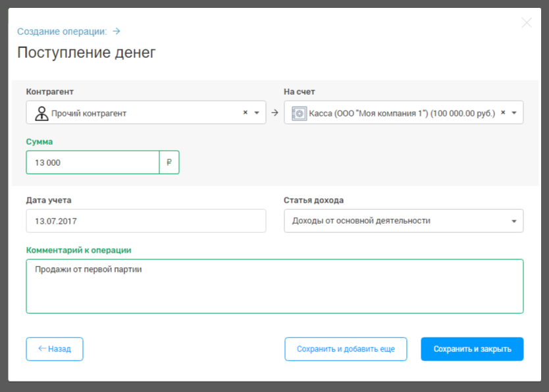
Task: Select the 'Доходы от основной деятельности' combo box text
Action: point(361,221)
